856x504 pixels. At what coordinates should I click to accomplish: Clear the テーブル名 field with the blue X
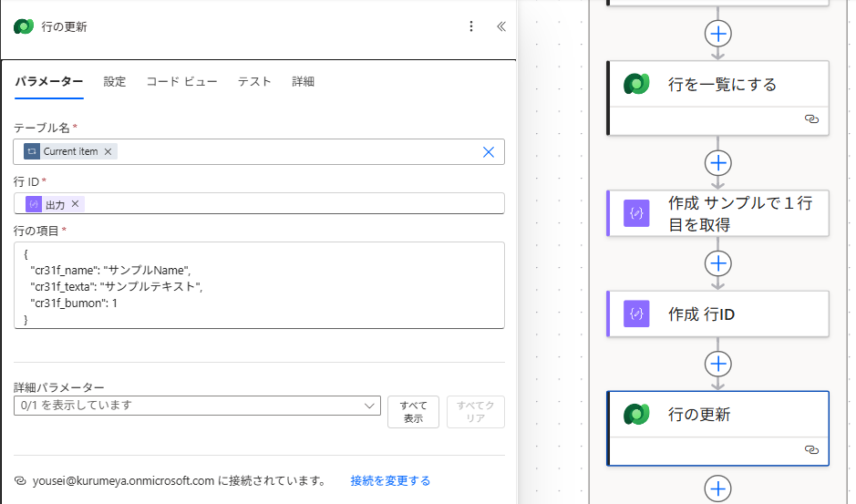coord(489,152)
